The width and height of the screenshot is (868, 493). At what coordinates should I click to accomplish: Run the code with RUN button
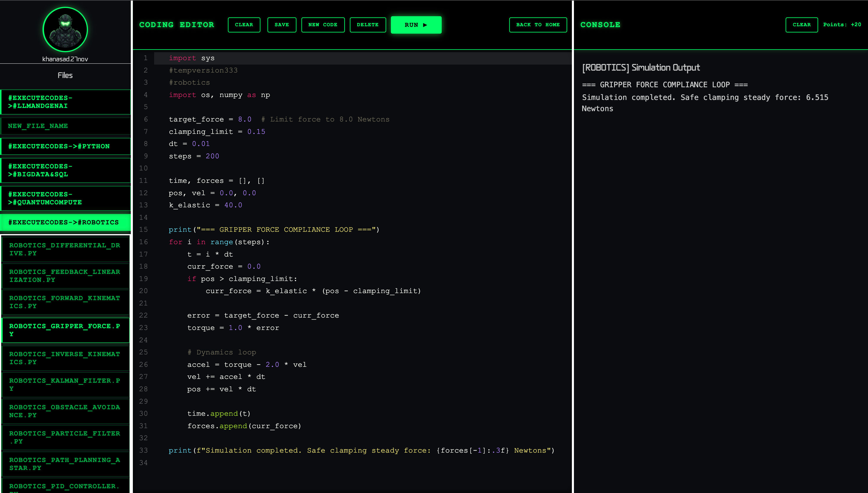click(x=416, y=25)
